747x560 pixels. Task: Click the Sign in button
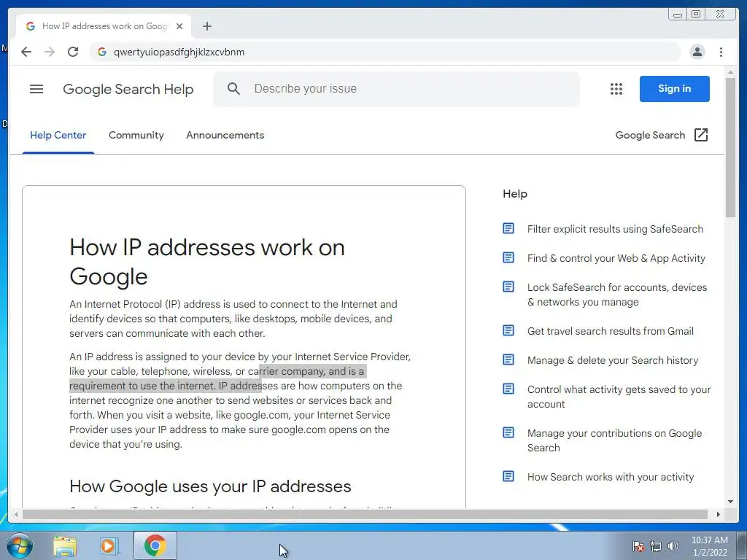click(674, 88)
